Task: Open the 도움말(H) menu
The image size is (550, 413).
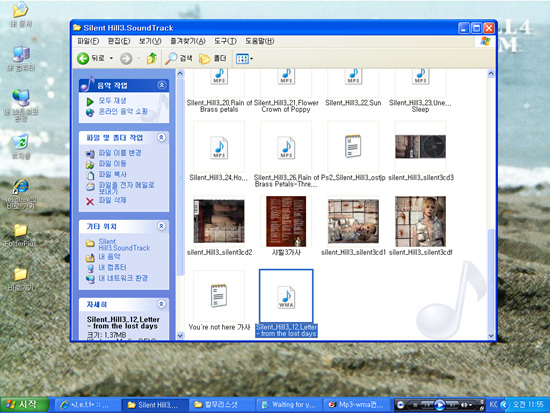Action: click(x=260, y=41)
